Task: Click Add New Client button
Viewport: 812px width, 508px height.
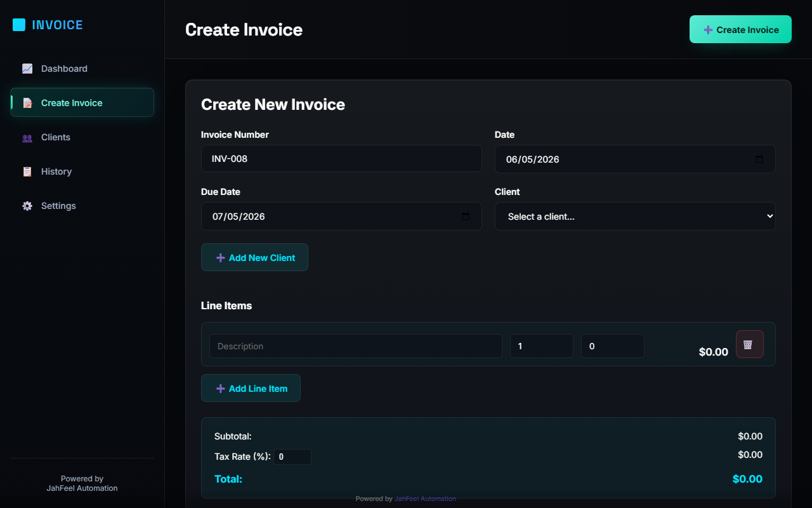Action: pyautogui.click(x=254, y=257)
